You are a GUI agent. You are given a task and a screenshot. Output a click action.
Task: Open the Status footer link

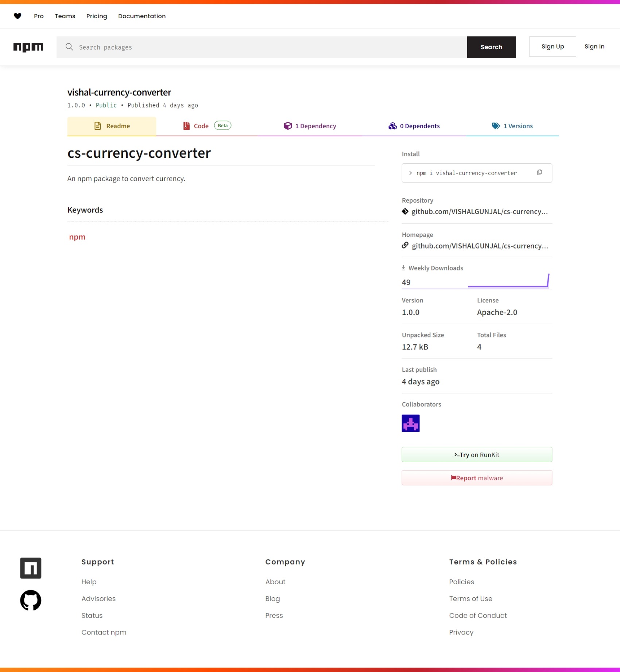coord(92,616)
